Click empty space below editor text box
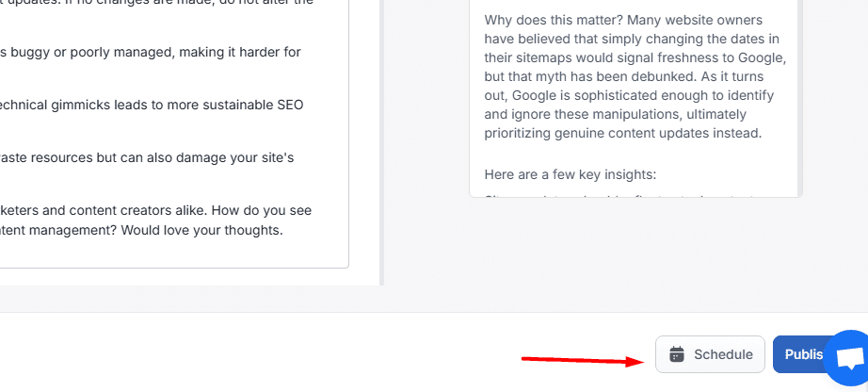This screenshot has height=392, width=868. [x=188, y=277]
